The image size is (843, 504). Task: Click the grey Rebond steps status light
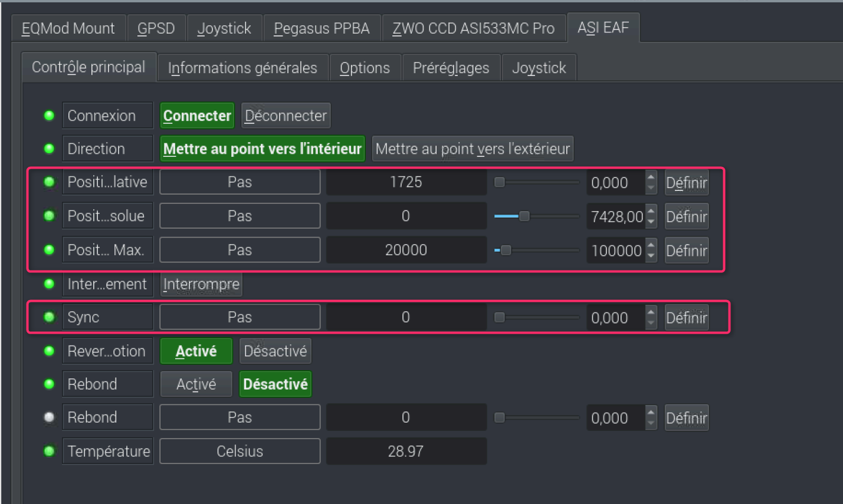[x=50, y=417]
